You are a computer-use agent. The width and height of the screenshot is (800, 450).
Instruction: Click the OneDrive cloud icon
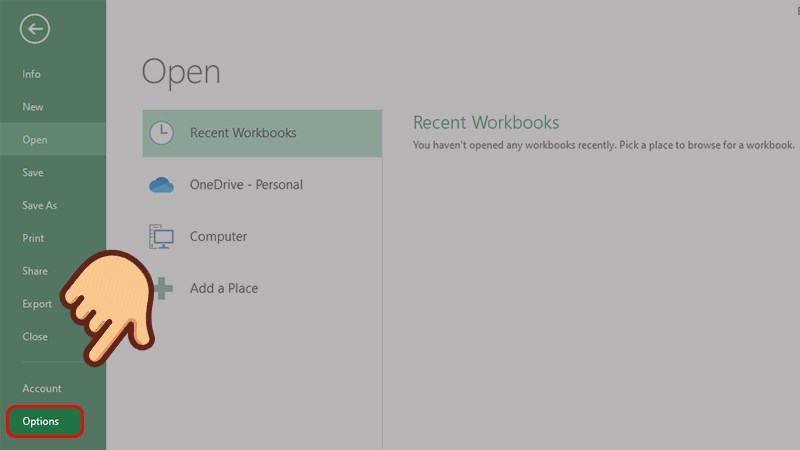[x=161, y=185]
